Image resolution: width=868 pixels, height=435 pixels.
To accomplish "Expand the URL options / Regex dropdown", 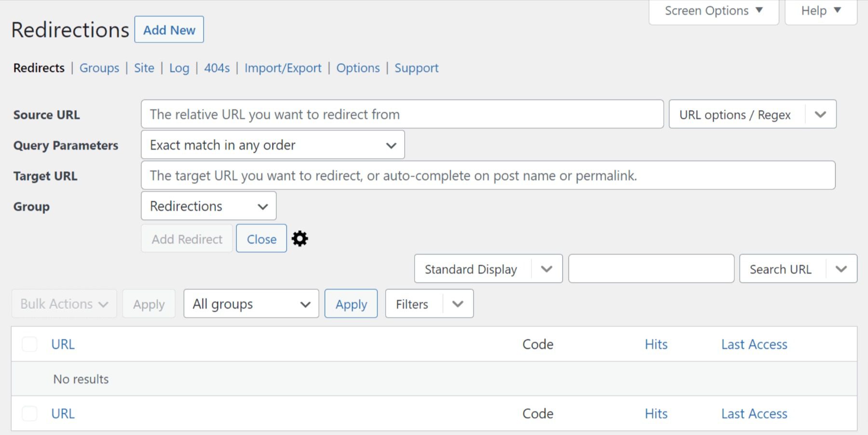I will tap(752, 115).
